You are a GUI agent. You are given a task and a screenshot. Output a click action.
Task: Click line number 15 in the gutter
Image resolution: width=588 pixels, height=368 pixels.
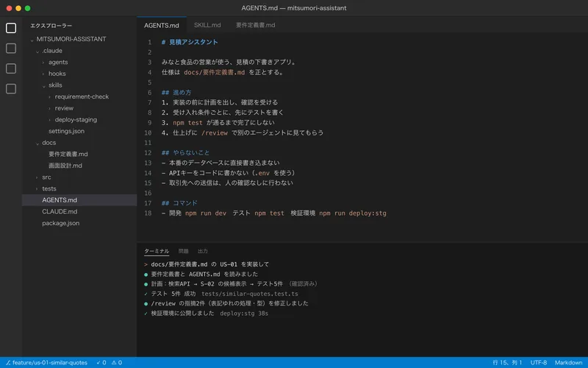(148, 183)
